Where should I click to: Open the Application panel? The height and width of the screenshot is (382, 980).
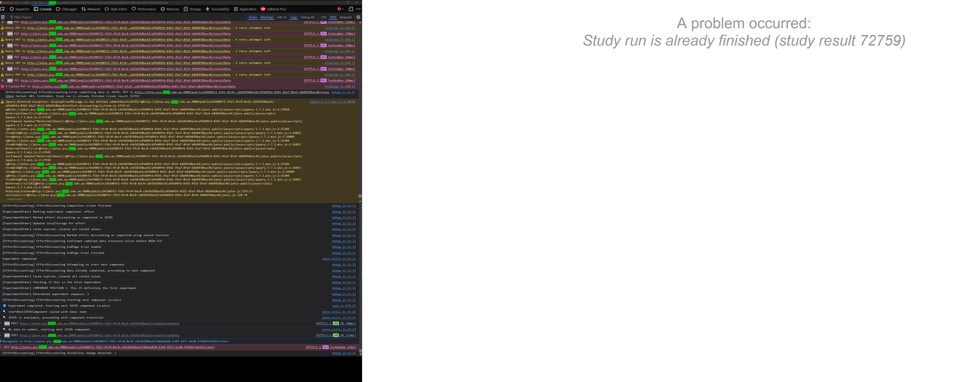coord(245,9)
